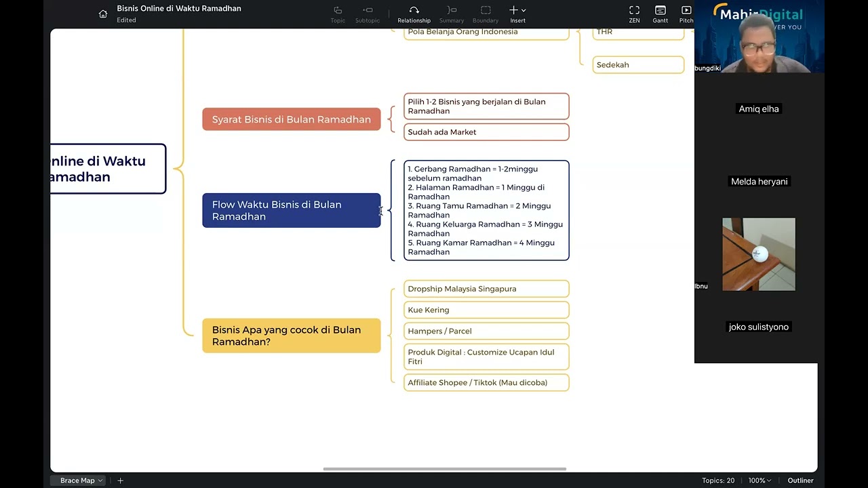The image size is (868, 488).
Task: Select the 'Gerbang Ramadhan' flow list subtopic
Action: [x=486, y=210]
